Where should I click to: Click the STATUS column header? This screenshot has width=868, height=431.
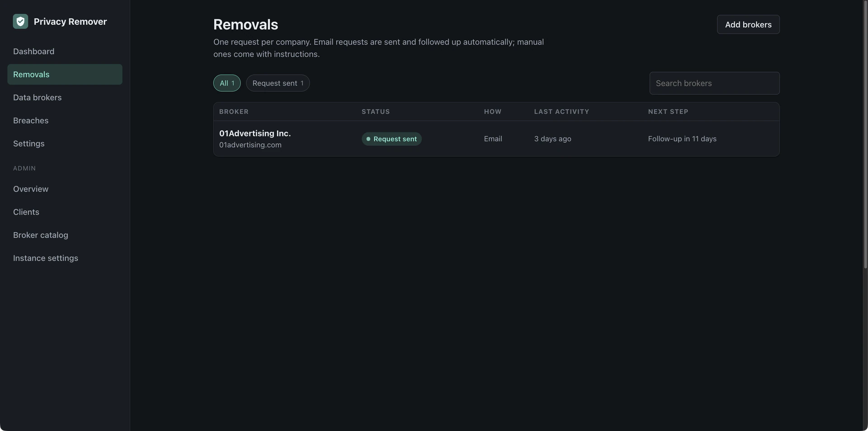(376, 112)
